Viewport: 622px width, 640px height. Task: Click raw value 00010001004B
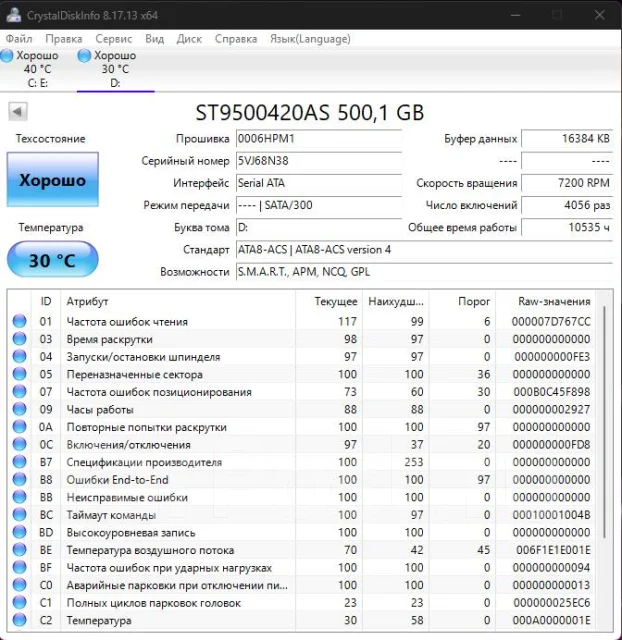pos(551,515)
